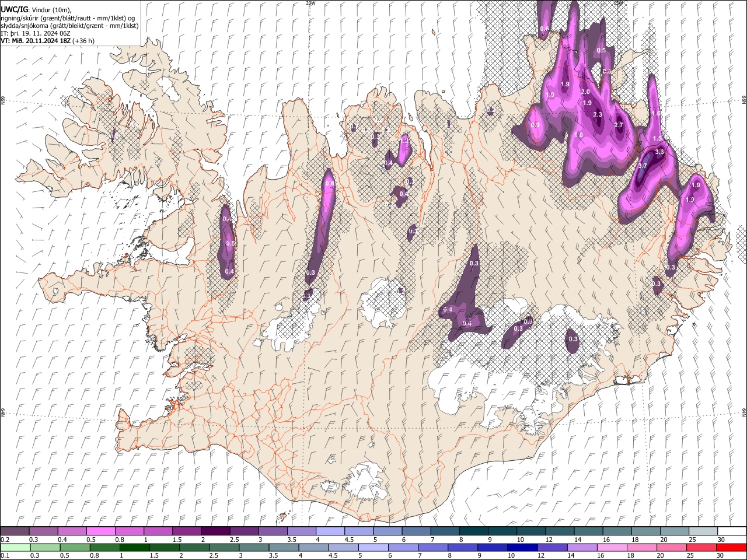Viewport: 747px width, 560px height.
Task: Pick the bright pink 0.5 swatch on the upper legend
Action: click(100, 531)
